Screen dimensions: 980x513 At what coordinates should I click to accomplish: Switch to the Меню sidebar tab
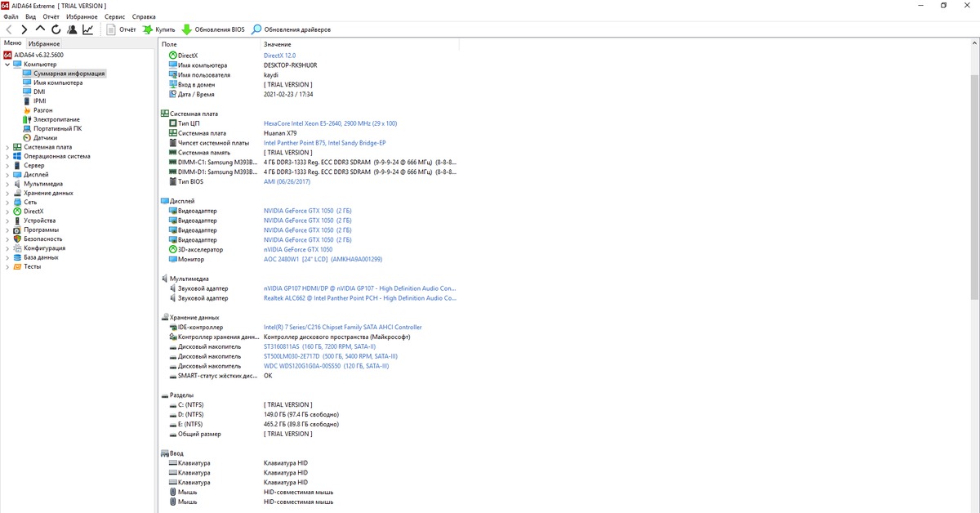coord(12,42)
